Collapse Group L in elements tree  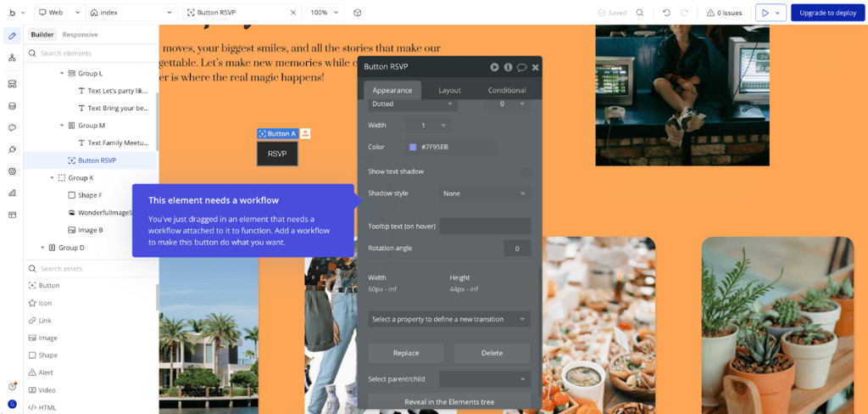[x=62, y=73]
